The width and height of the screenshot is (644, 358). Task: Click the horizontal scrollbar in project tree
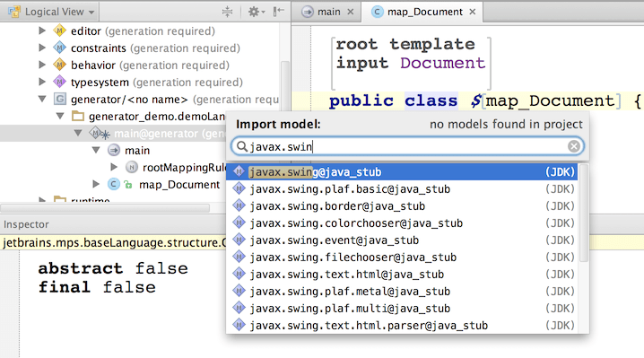point(106,208)
